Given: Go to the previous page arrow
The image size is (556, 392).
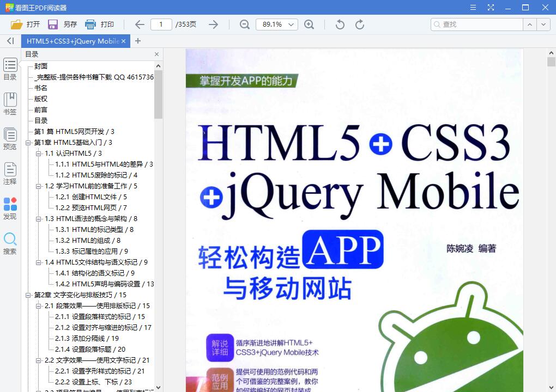Looking at the screenshot, I should 140,24.
